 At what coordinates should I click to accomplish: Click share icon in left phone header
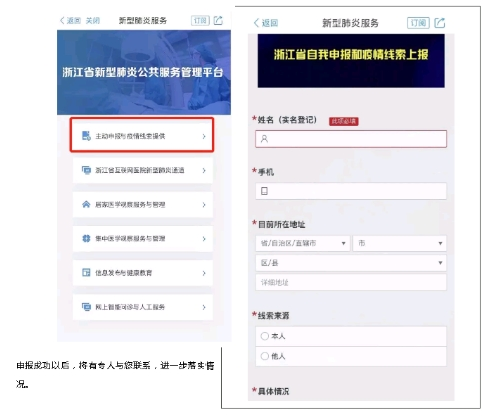[218, 20]
